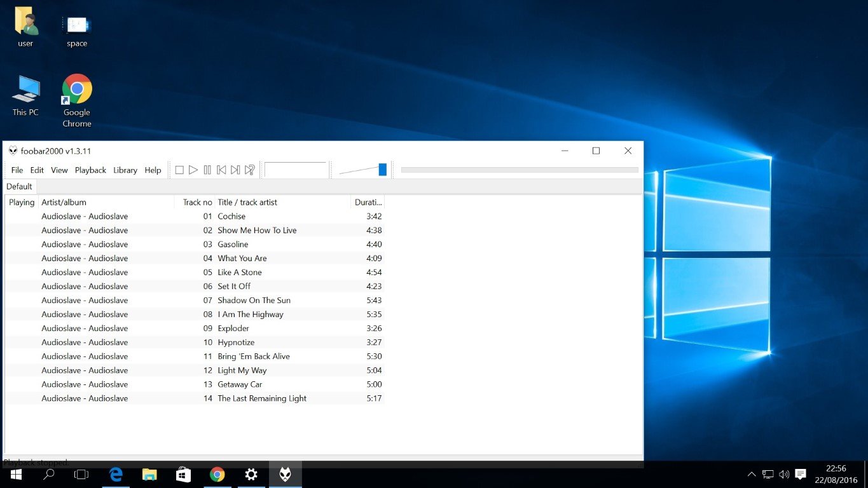Select the track Cochise
The image size is (868, 488).
click(x=195, y=216)
